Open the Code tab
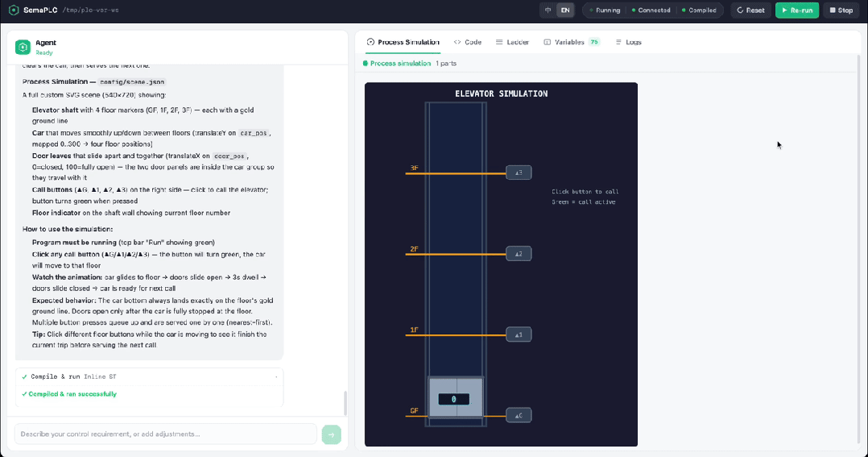This screenshot has width=868, height=457. (467, 42)
